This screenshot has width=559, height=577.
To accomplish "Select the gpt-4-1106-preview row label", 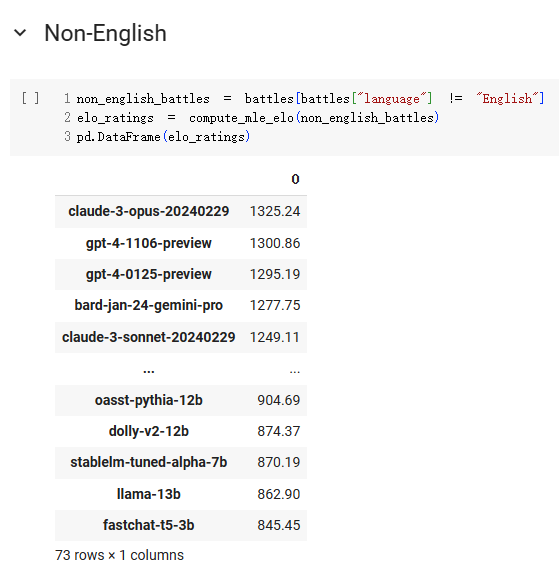I will [149, 243].
